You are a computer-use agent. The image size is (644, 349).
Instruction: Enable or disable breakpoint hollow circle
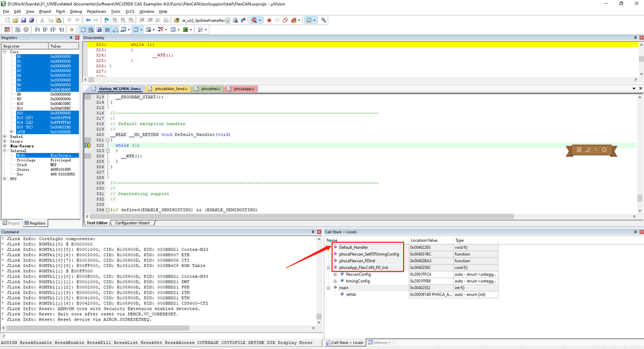[277, 20]
